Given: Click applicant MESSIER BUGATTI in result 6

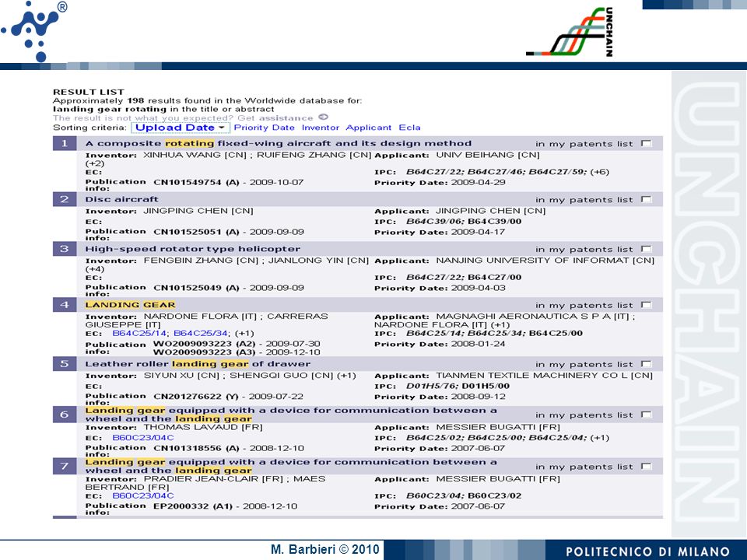Looking at the screenshot, I should (498, 427).
